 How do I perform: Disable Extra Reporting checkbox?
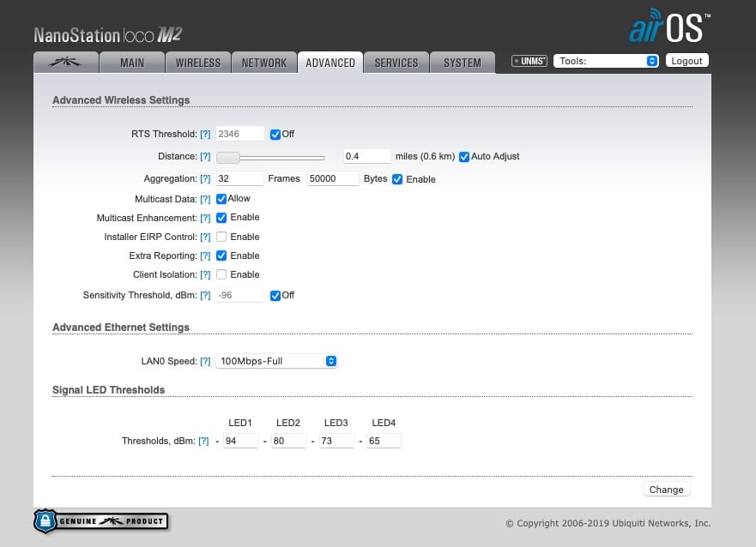coord(221,255)
